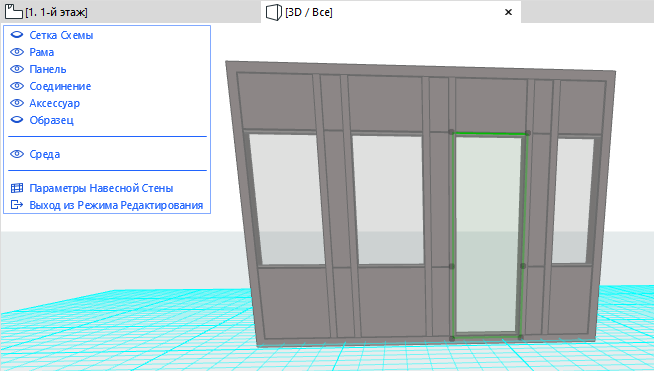Open Параметры Навесной Стены settings
Viewport: 654px width, 371px height.
(101, 188)
